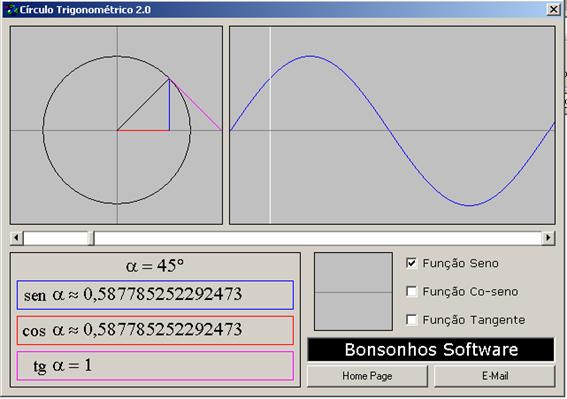Click the peak of the blue sine curve

pyautogui.click(x=310, y=56)
